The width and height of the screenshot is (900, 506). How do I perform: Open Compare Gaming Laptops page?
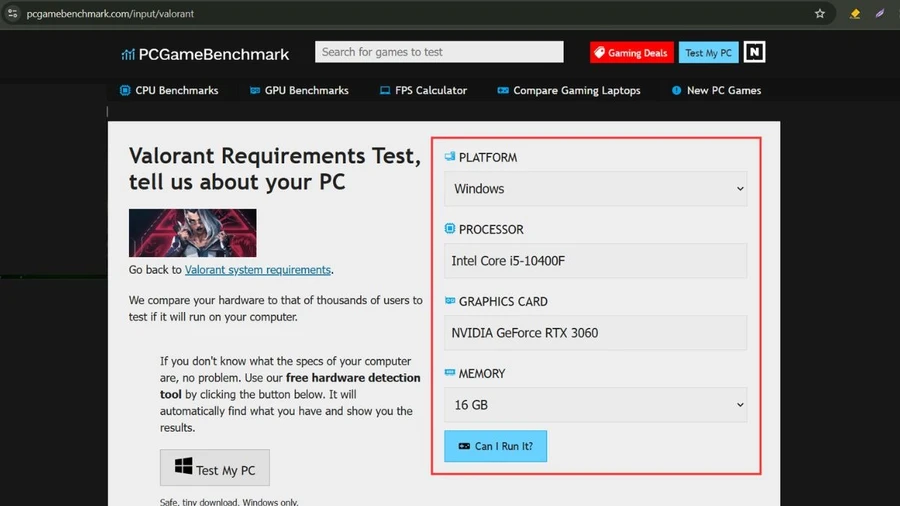[x=569, y=90]
